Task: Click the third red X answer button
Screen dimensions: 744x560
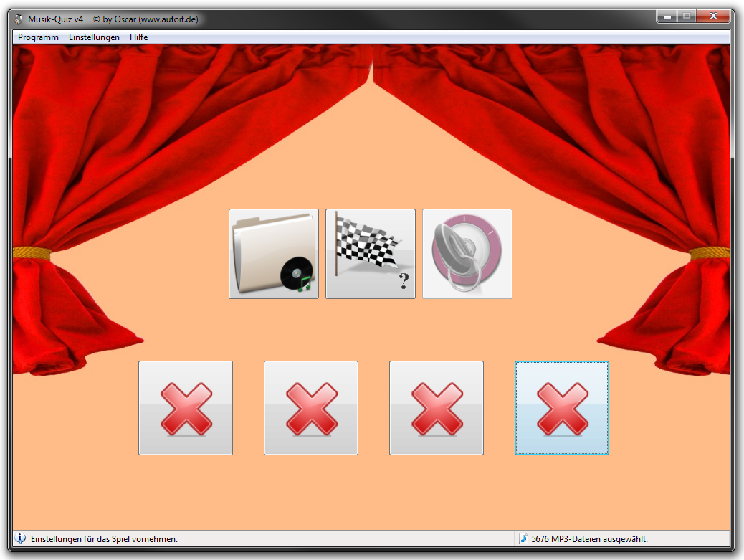Action: coord(437,408)
